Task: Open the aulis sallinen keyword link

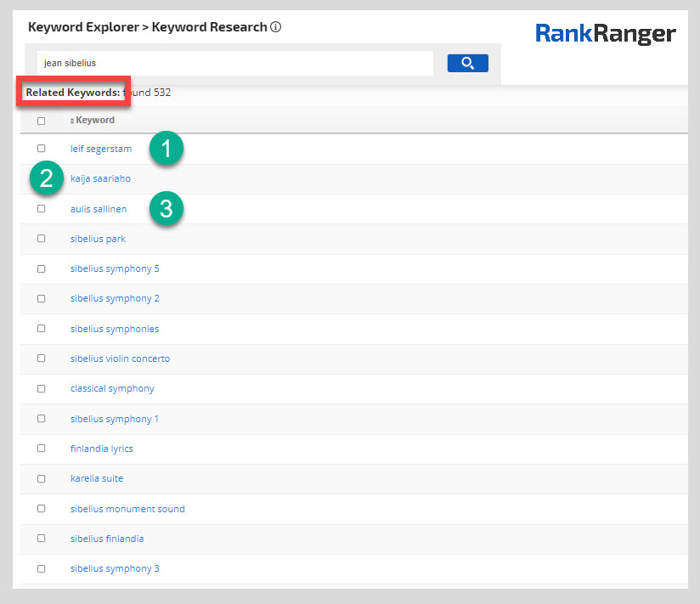Action: pyautogui.click(x=99, y=209)
